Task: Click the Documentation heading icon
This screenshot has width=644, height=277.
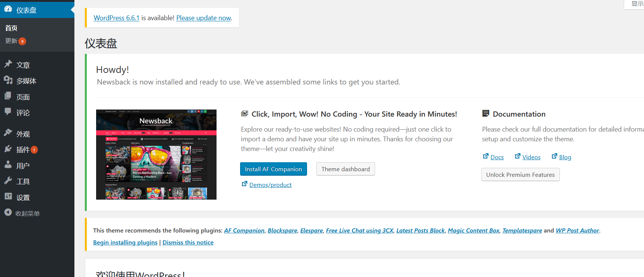Action: [x=486, y=114]
